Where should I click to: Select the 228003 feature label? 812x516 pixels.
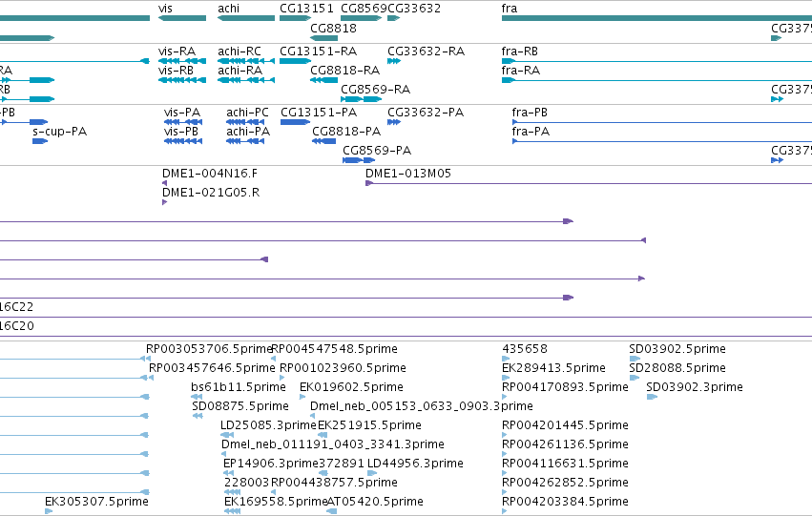point(247,483)
